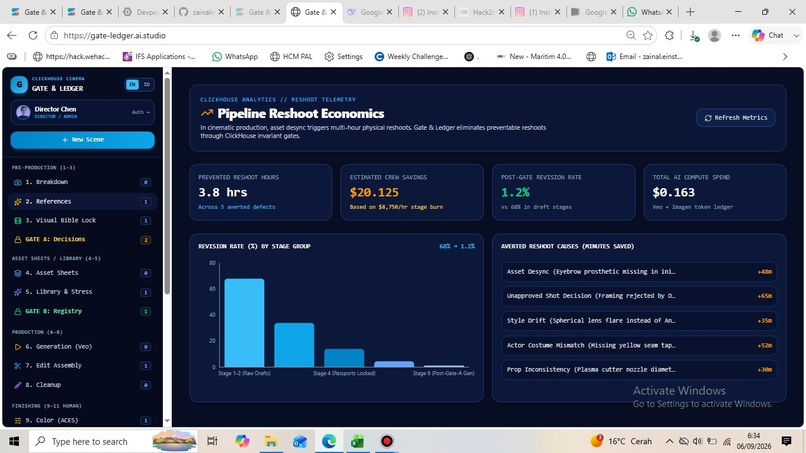806x453 pixels.
Task: Click the Gate & Ledger G logo
Action: click(x=19, y=84)
